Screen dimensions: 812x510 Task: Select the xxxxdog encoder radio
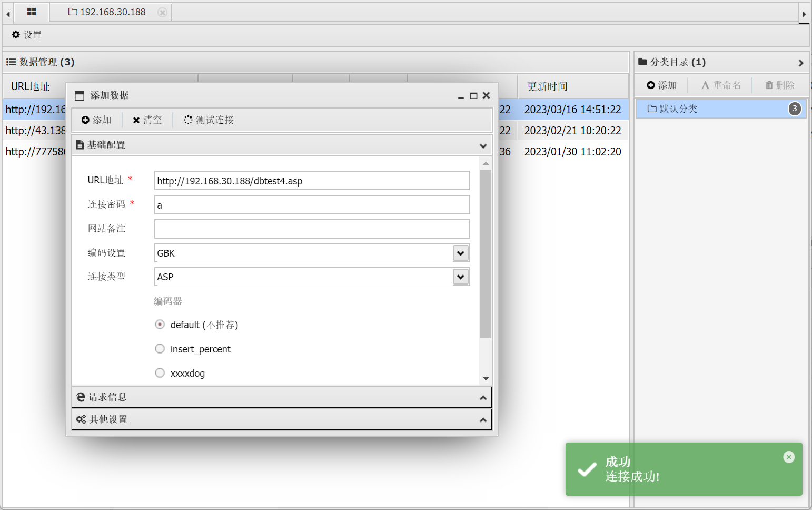point(160,373)
